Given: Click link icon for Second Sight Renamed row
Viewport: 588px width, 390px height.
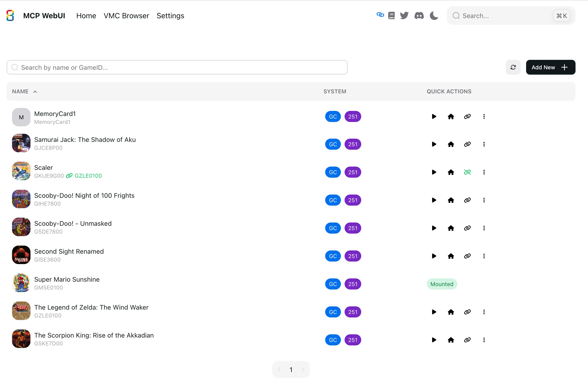Looking at the screenshot, I should (467, 256).
